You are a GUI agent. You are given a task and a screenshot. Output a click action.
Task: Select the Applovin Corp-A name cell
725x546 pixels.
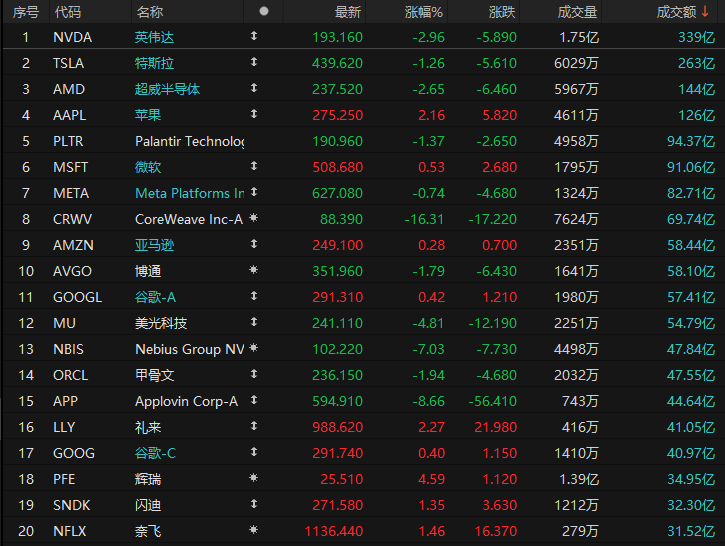pos(186,401)
